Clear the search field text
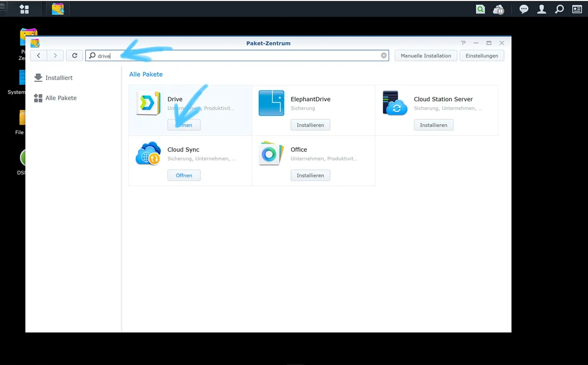Viewport: 588px width, 365px height. point(383,55)
